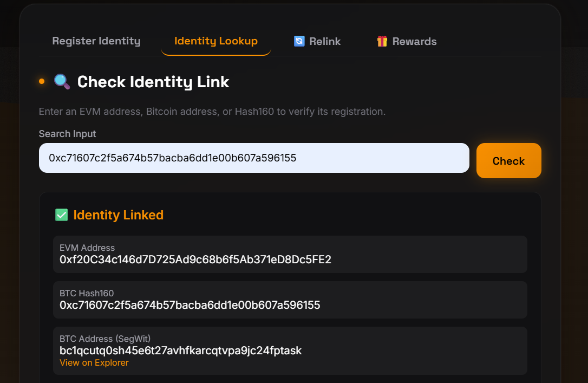The image size is (588, 383).
Task: Click the "Check Identity Link" heading text
Action: 153,82
